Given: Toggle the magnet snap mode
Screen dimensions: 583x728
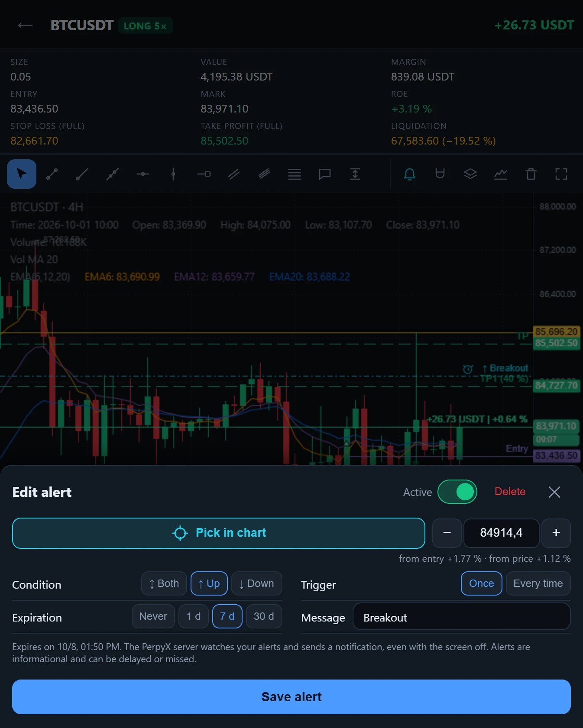Looking at the screenshot, I should click(x=440, y=174).
